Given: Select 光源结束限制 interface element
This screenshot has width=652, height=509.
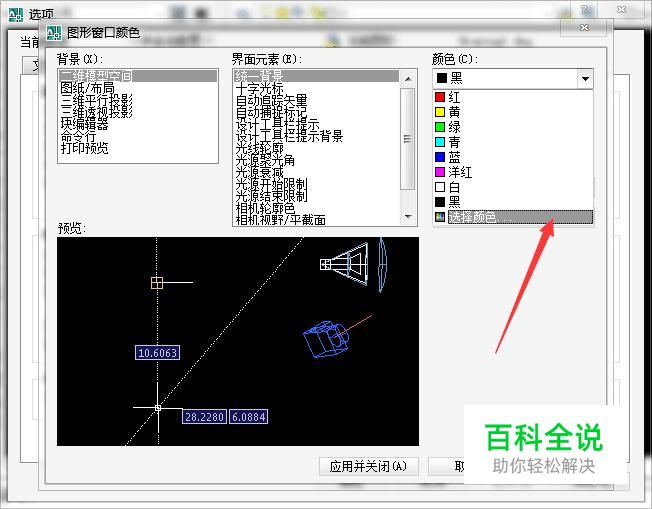Looking at the screenshot, I should coord(272,196).
